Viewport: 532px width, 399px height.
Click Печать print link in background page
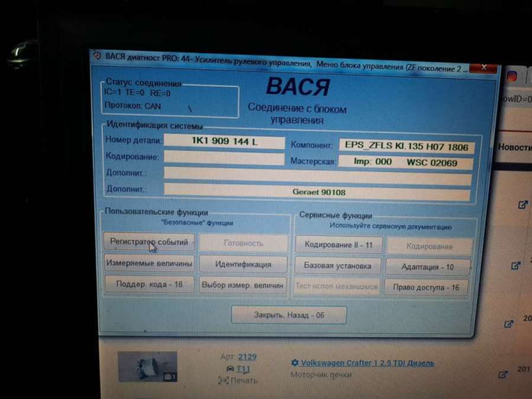[x=244, y=381]
